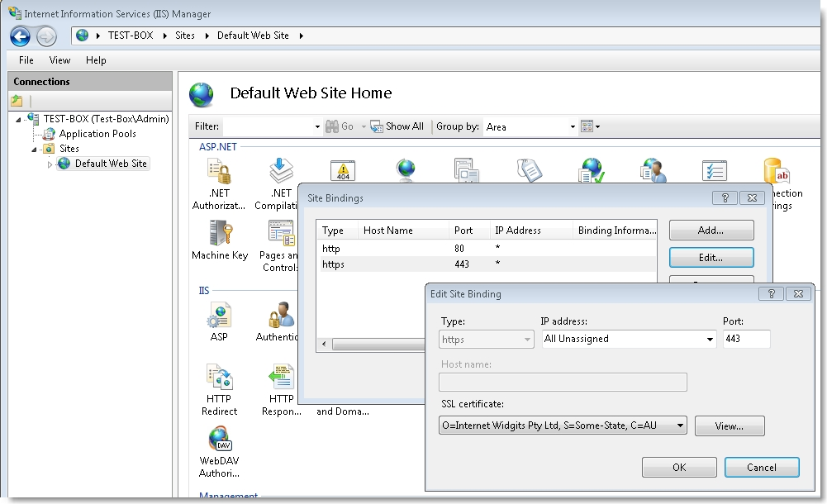
Task: Click the Port 443 input field
Action: pos(746,339)
